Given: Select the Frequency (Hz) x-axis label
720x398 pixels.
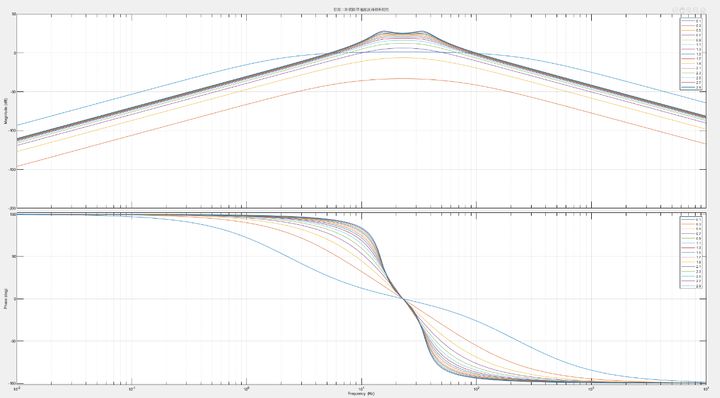Looking at the screenshot, I should 361,393.
